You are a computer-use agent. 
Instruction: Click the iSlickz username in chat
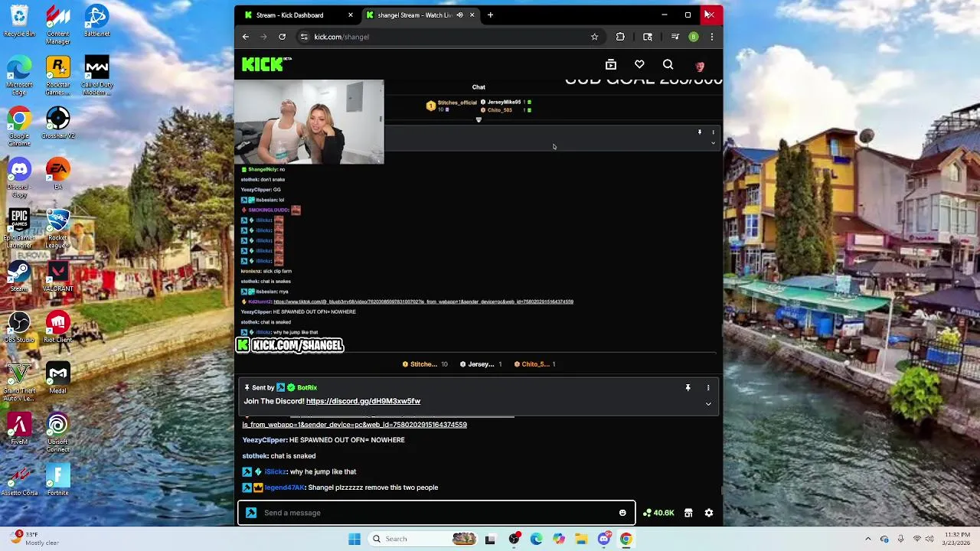(x=276, y=472)
